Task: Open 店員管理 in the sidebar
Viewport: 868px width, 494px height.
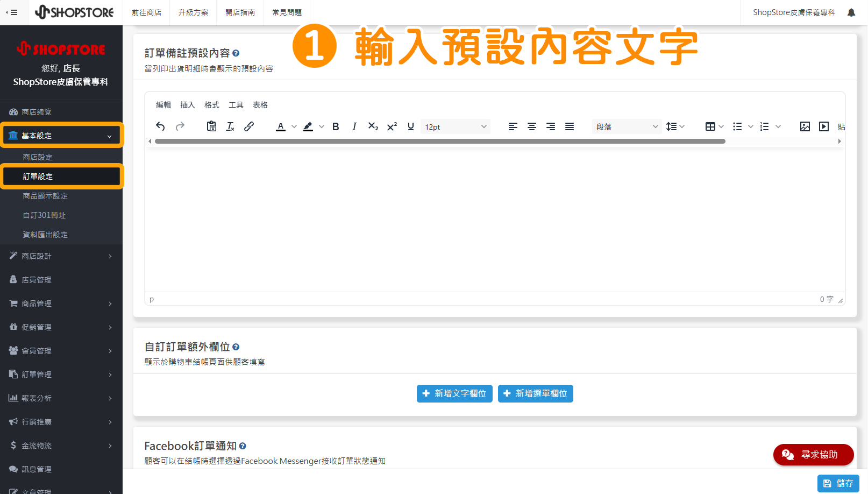Action: [61, 280]
